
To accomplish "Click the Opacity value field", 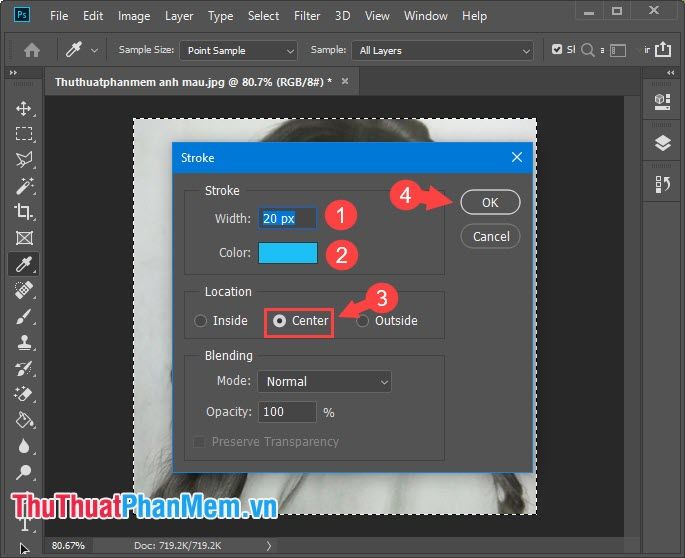I will tap(287, 412).
